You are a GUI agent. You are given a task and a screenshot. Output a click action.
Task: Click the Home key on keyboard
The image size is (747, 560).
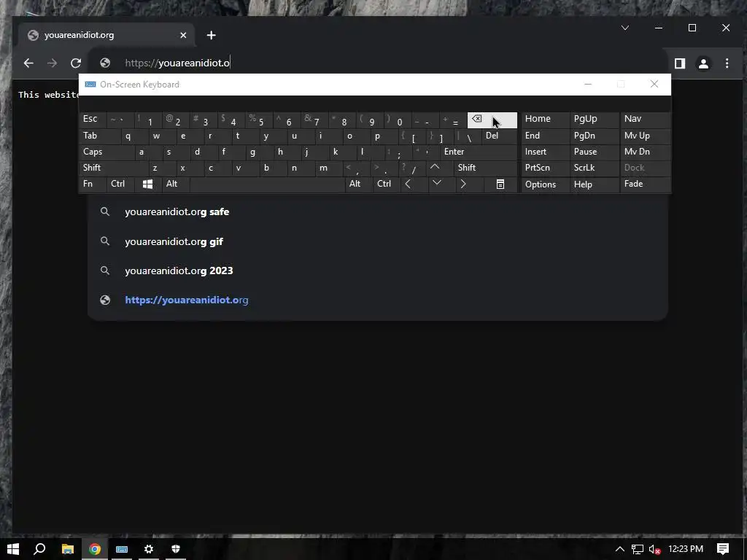coord(544,120)
